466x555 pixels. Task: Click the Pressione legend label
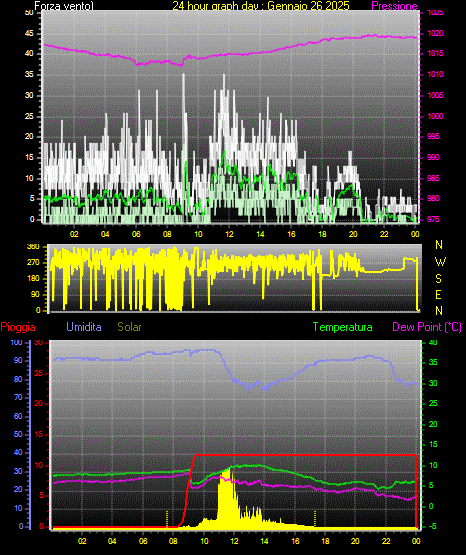tap(394, 6)
